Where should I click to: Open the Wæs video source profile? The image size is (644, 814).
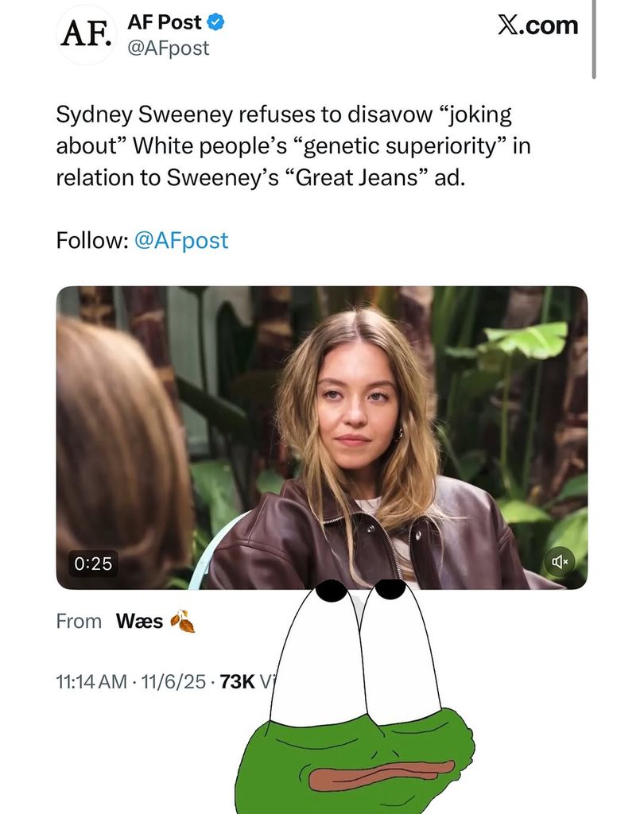click(x=139, y=621)
